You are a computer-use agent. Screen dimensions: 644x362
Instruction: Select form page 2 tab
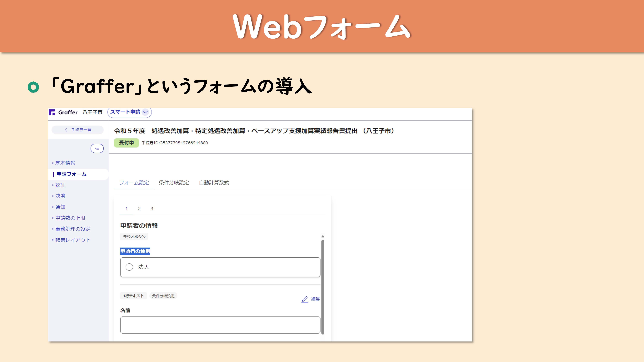(139, 209)
